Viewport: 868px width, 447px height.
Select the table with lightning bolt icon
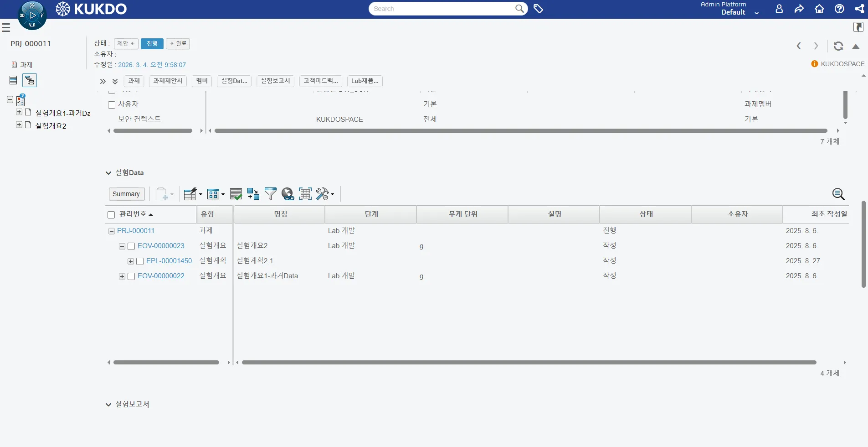tap(190, 193)
